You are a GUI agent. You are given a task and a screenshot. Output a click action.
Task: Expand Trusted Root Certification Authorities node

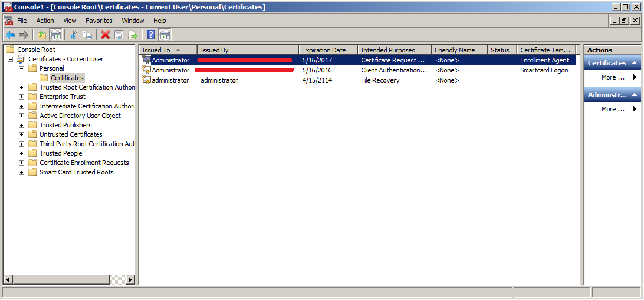(x=22, y=87)
